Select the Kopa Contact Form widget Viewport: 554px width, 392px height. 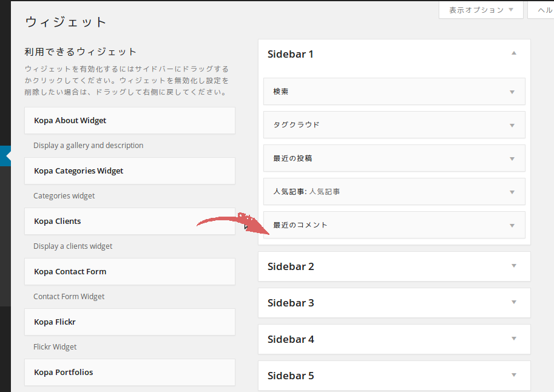tap(70, 272)
